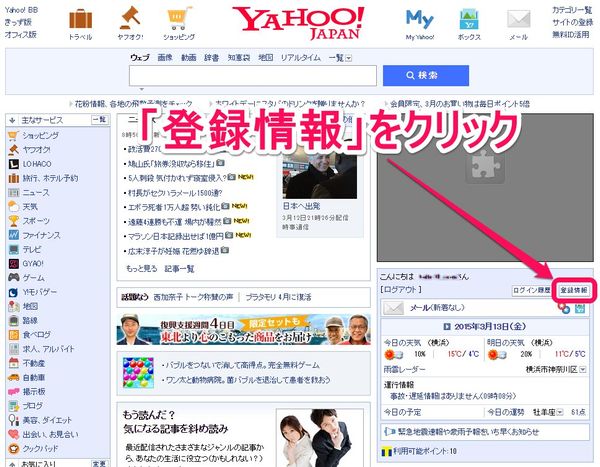Expand the search suggestion arrow below the search box
600x467 pixels.
pos(142,89)
